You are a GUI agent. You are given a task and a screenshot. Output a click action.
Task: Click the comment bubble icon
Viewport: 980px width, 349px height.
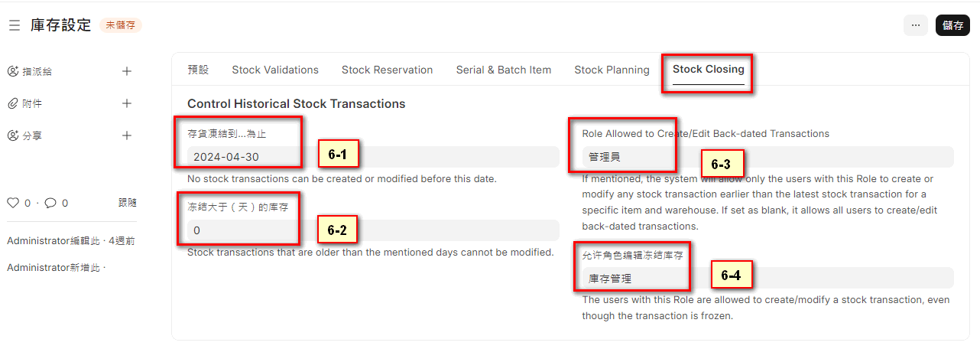click(50, 203)
